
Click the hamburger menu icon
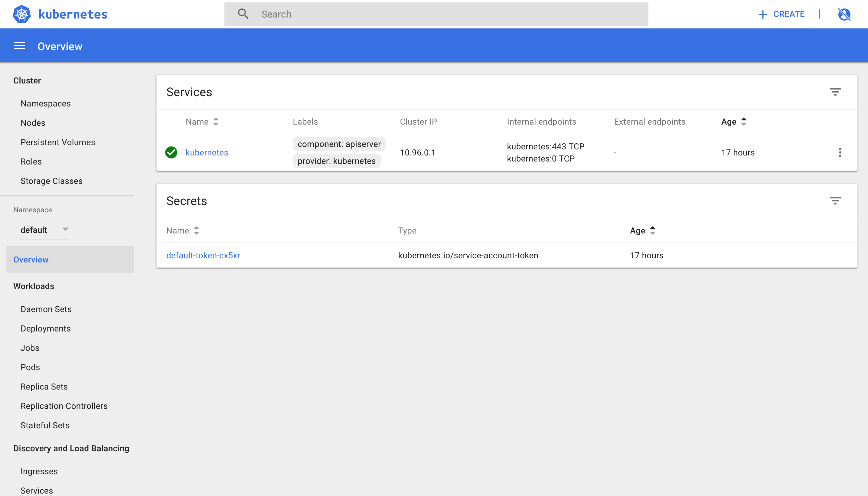pos(19,47)
